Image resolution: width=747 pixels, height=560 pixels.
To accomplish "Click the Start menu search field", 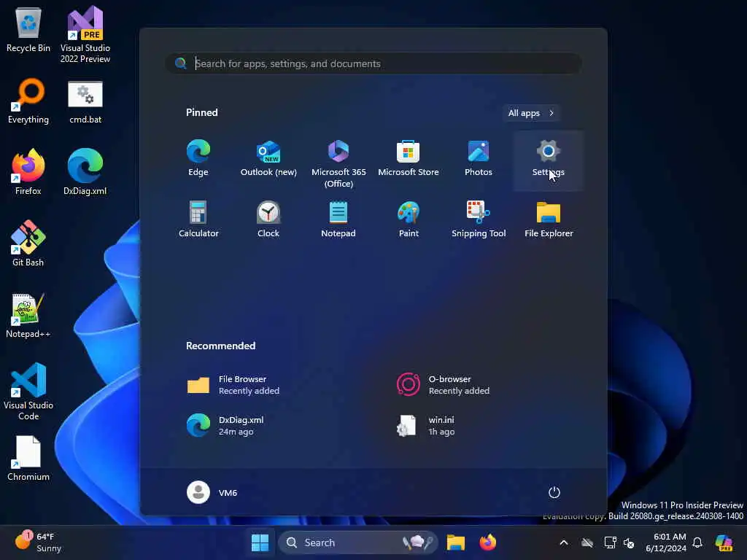I will tap(373, 63).
